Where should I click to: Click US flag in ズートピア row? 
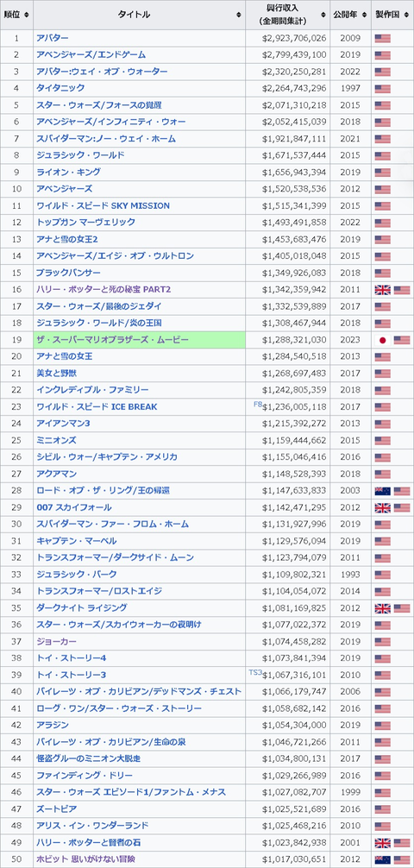tap(382, 809)
